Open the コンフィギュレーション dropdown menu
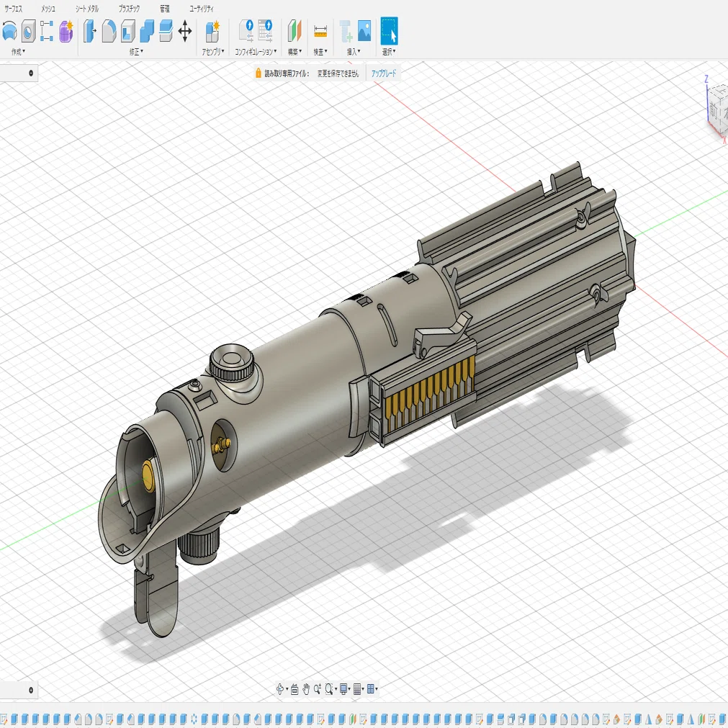 (256, 52)
